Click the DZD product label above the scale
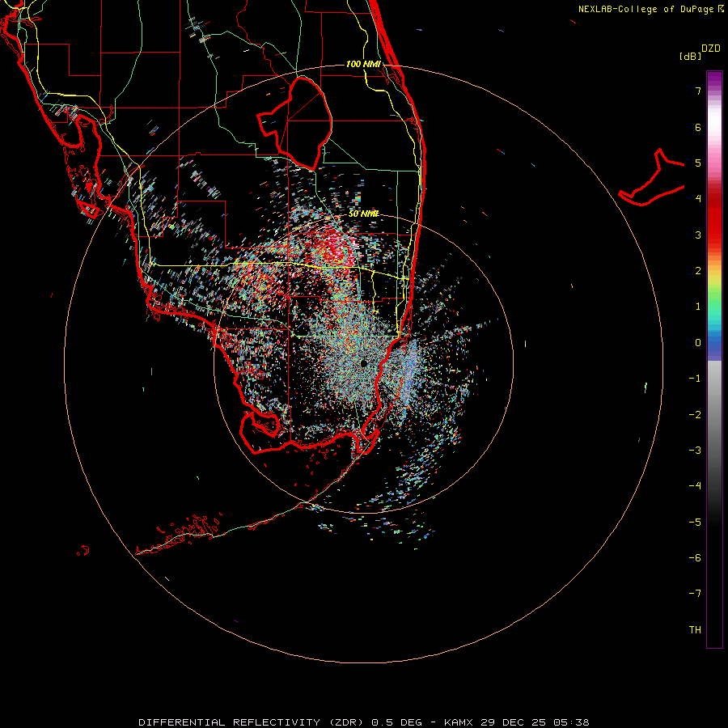This screenshot has height=728, width=728. click(x=710, y=49)
